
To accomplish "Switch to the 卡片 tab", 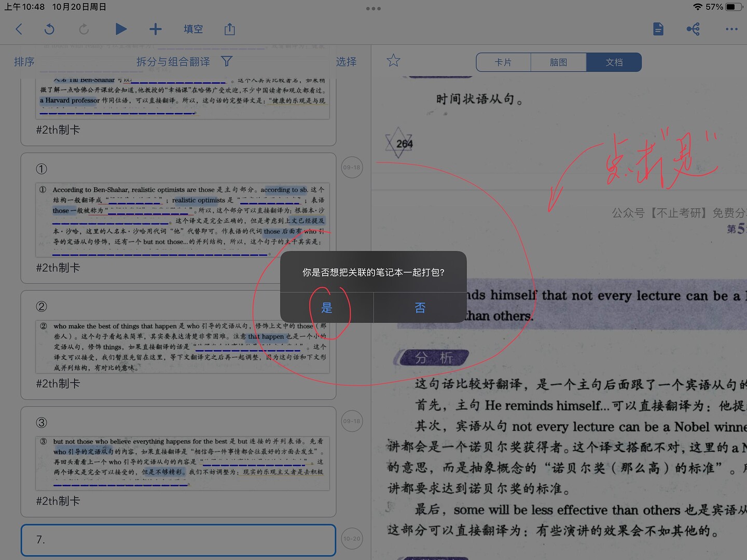I will pyautogui.click(x=503, y=62).
